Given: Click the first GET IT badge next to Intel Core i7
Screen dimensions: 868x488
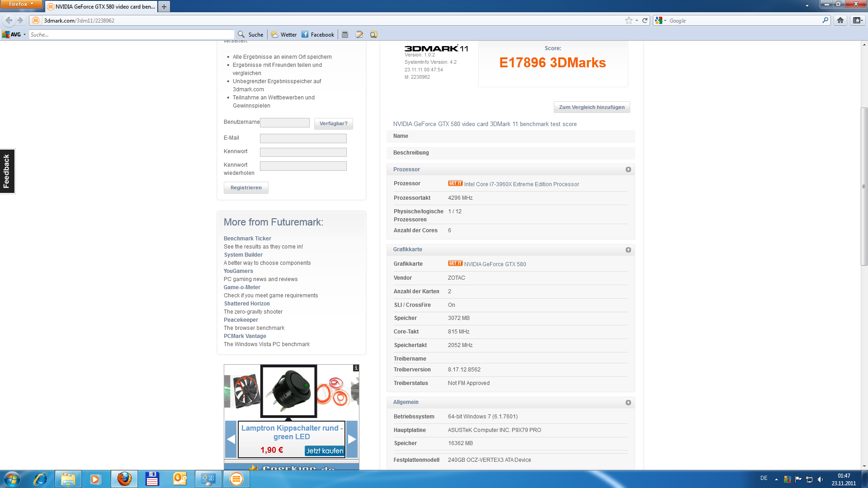Looking at the screenshot, I should (x=455, y=183).
